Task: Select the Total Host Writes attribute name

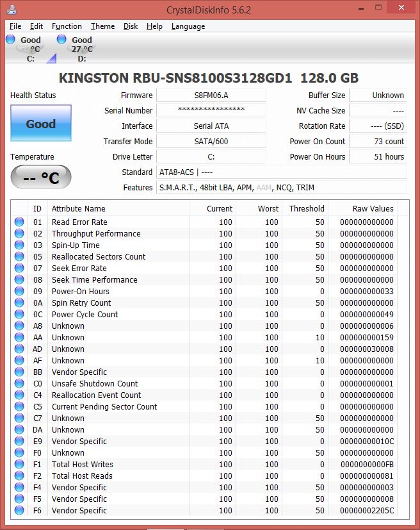Action: [83, 464]
